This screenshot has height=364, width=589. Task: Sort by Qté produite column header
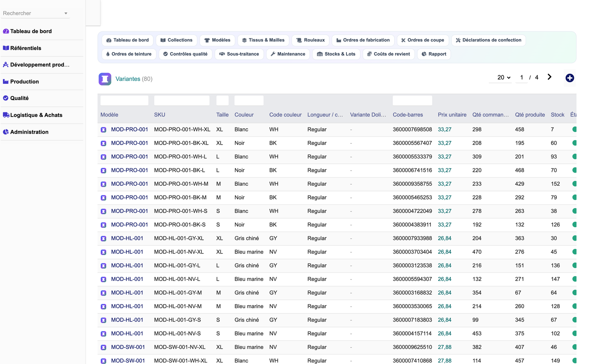[530, 115]
